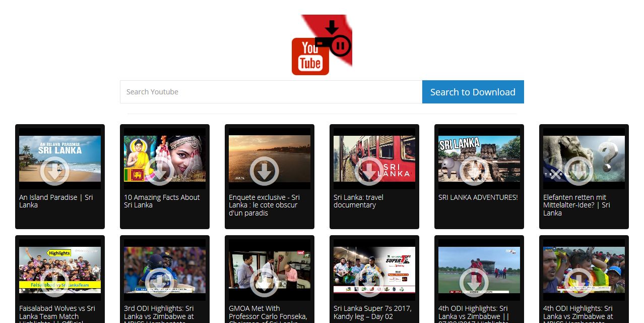The height and width of the screenshot is (323, 644).
Task: Open the Elefanten retten mit Mittelalter-Idee title
Action: 576,205
